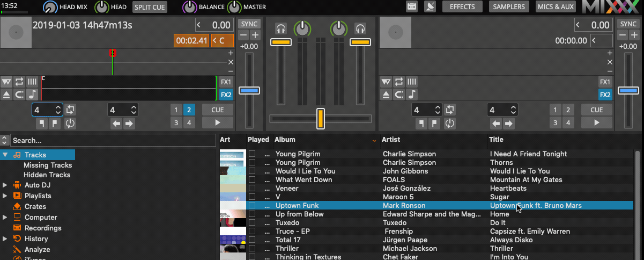Click left deck eject track icon
The height and width of the screenshot is (260, 644).
coord(7,95)
